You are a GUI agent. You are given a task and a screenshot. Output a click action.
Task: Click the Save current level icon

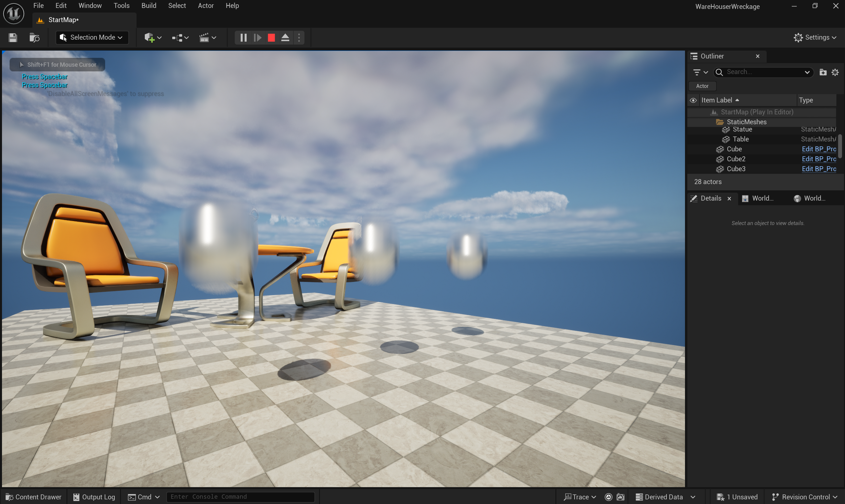click(13, 37)
